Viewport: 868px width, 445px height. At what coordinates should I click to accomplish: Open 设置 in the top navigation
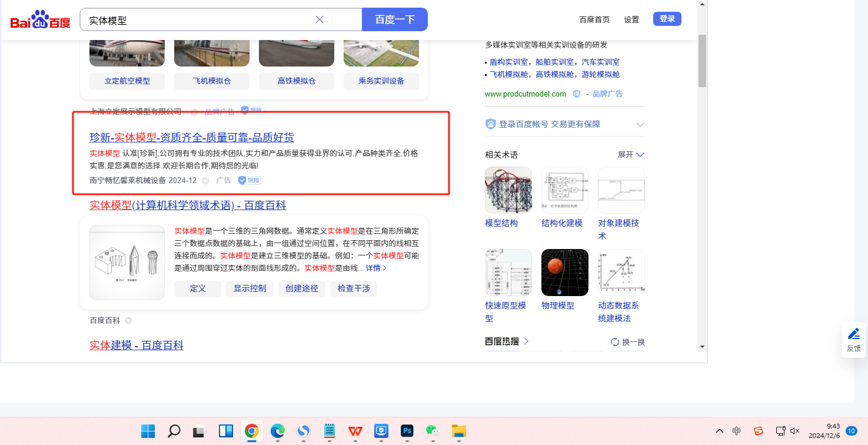tap(631, 19)
